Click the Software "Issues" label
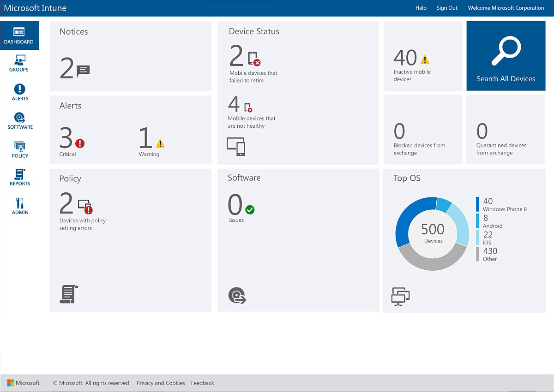This screenshot has height=392, width=554. tap(236, 220)
